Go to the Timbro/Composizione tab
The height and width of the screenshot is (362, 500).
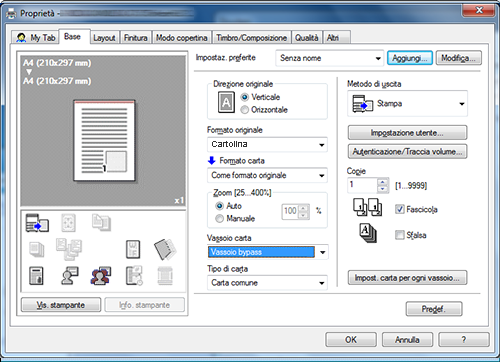point(252,38)
